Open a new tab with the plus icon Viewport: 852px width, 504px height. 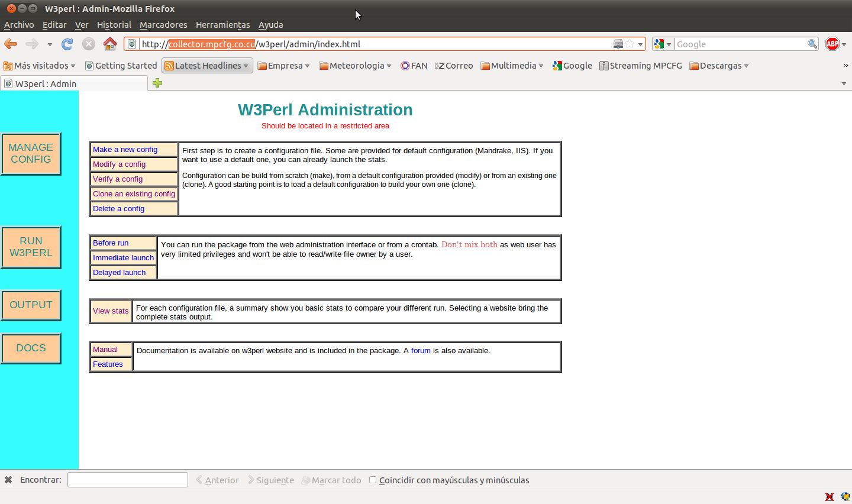coord(157,83)
